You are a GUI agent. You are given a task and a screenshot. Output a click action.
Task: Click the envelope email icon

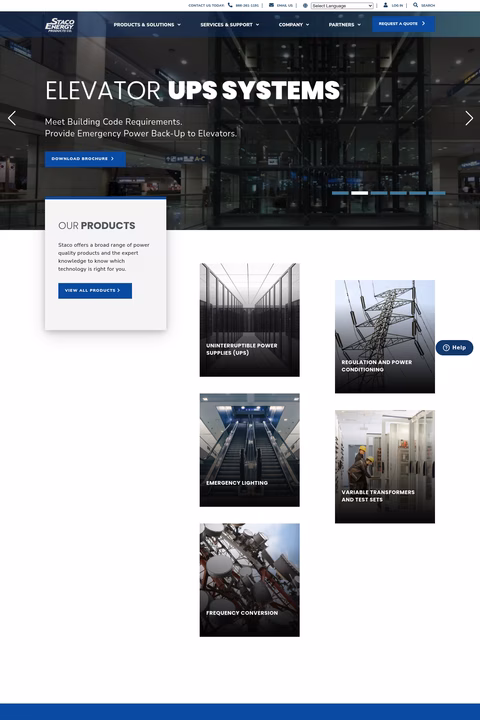[x=271, y=5]
